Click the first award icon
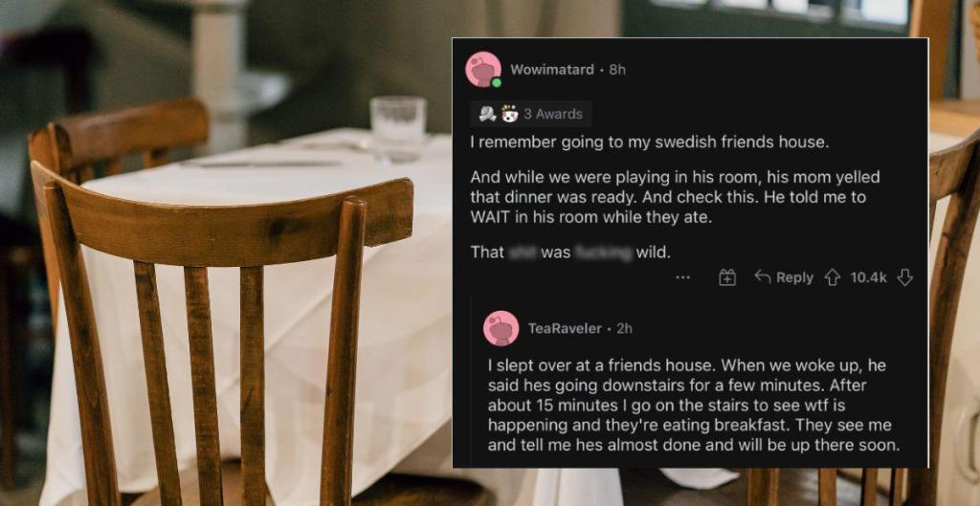Image resolution: width=980 pixels, height=506 pixels. click(488, 114)
